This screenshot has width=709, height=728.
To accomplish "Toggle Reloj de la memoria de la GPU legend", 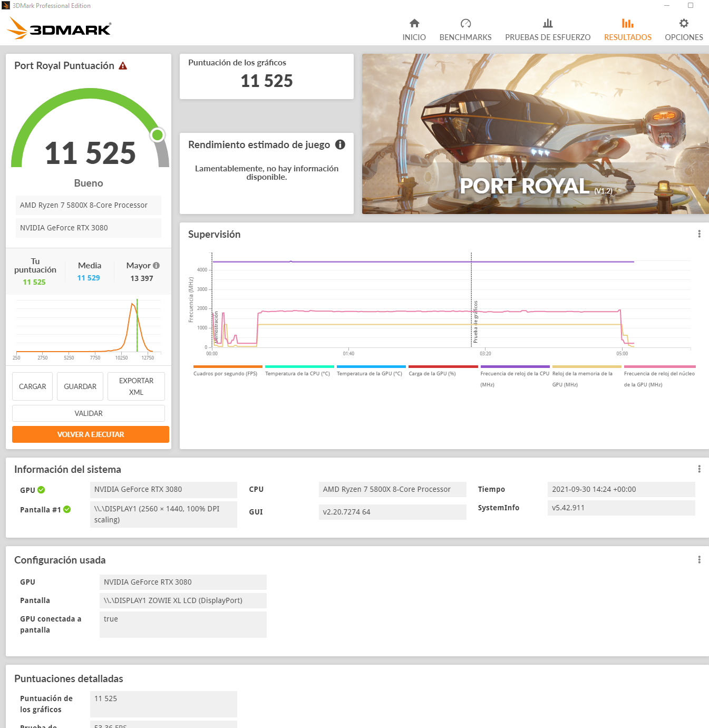I will coord(587,377).
